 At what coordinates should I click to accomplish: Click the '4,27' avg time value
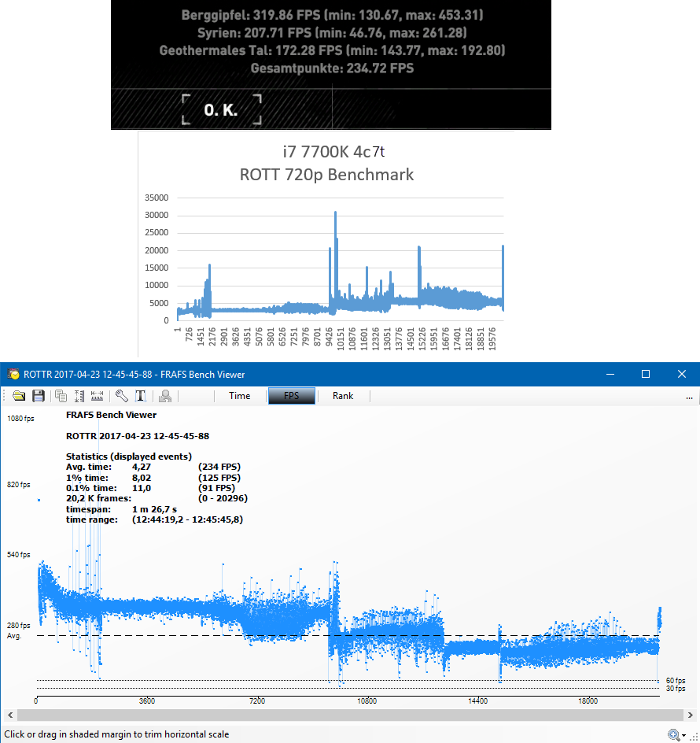tap(141, 467)
